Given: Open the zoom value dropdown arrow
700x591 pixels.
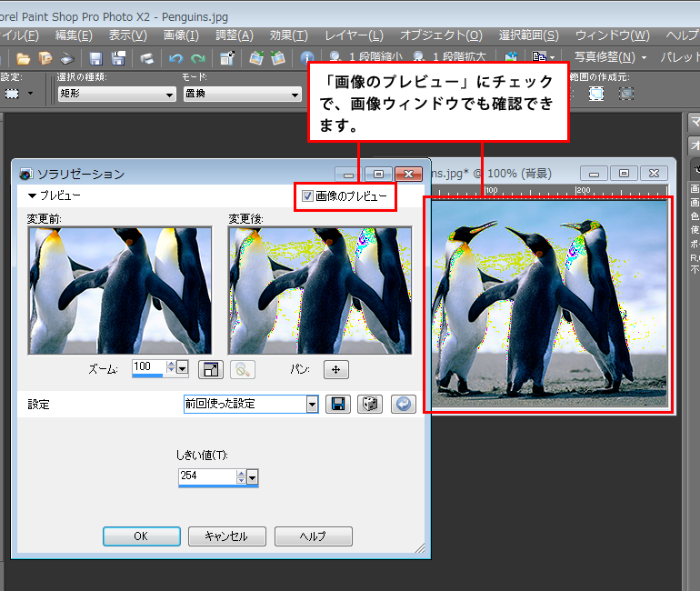Looking at the screenshot, I should (x=182, y=368).
